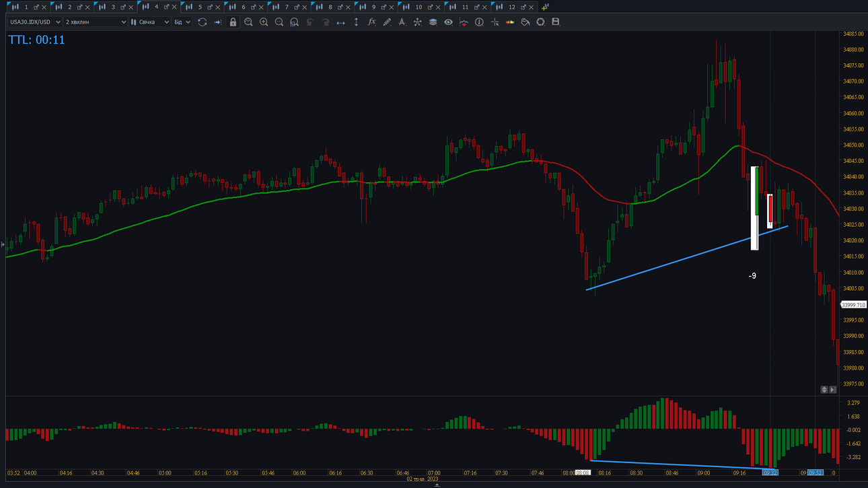Open the Бід price side dropdown

(x=182, y=22)
